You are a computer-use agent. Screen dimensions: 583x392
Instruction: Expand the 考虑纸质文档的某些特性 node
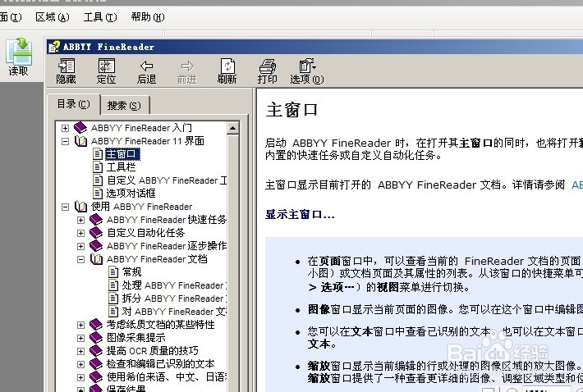[80, 325]
